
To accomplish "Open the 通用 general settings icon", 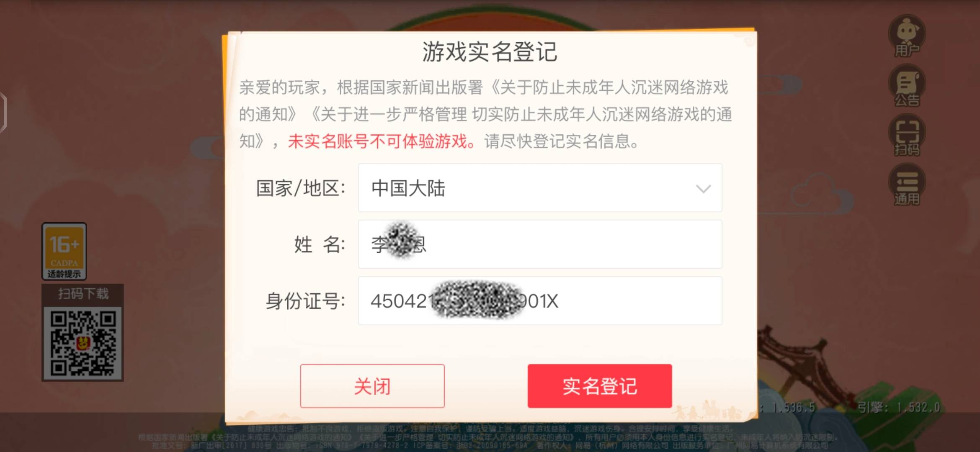I will (x=907, y=185).
